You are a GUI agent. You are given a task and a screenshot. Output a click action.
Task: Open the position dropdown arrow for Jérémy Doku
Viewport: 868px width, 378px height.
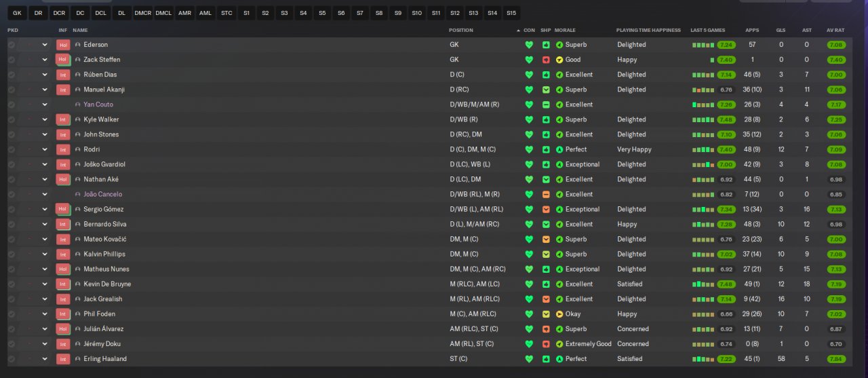click(45, 344)
